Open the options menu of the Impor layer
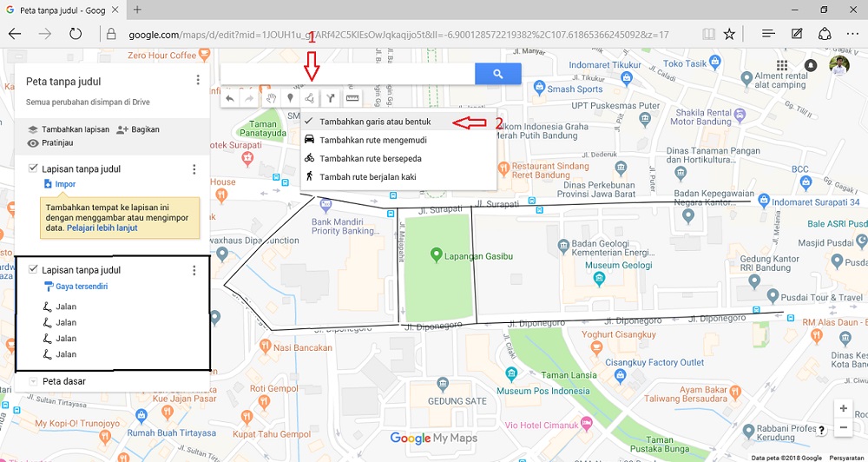This screenshot has height=462, width=868. (x=194, y=169)
